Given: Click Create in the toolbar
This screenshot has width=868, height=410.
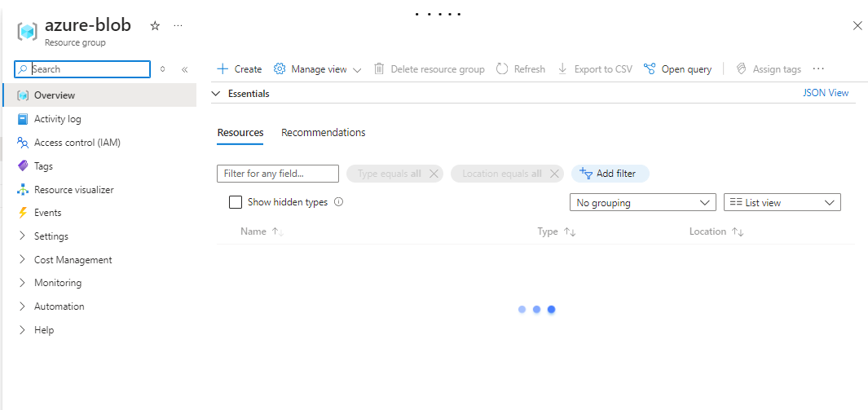Looking at the screenshot, I should pos(239,69).
